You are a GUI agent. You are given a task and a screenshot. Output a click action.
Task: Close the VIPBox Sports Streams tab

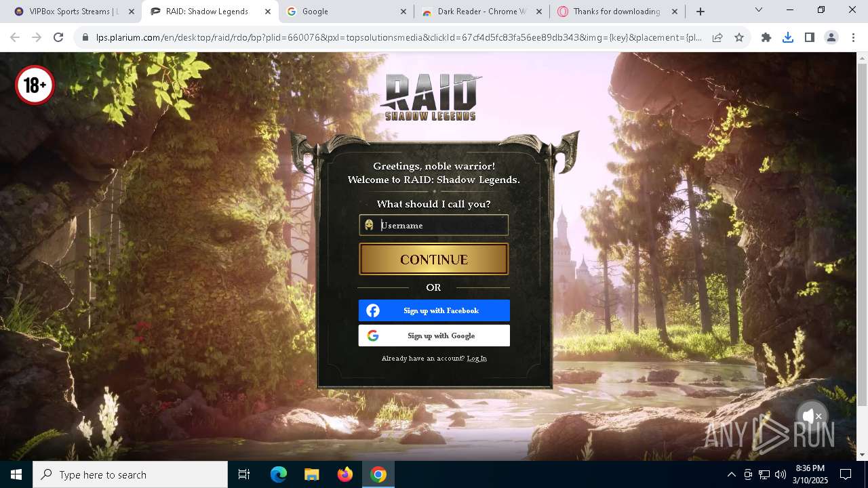(x=132, y=12)
